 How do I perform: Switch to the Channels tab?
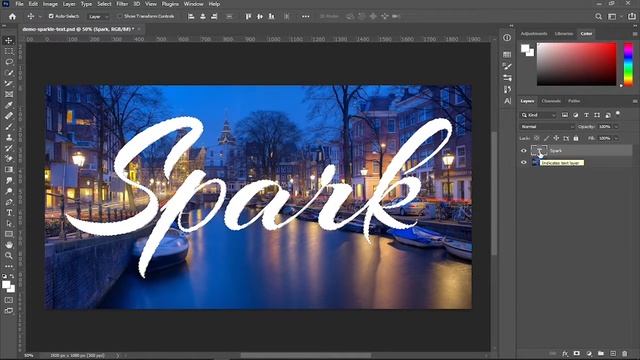(x=551, y=101)
